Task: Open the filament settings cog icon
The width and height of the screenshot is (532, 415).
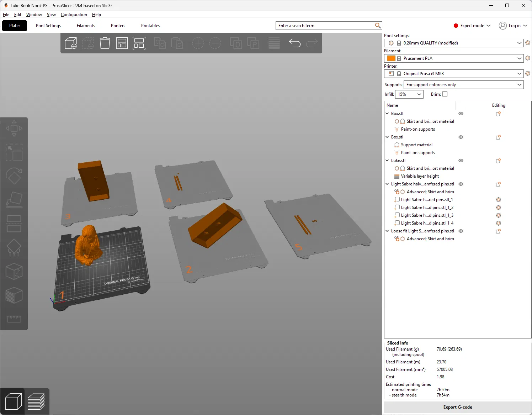Action: click(528, 58)
